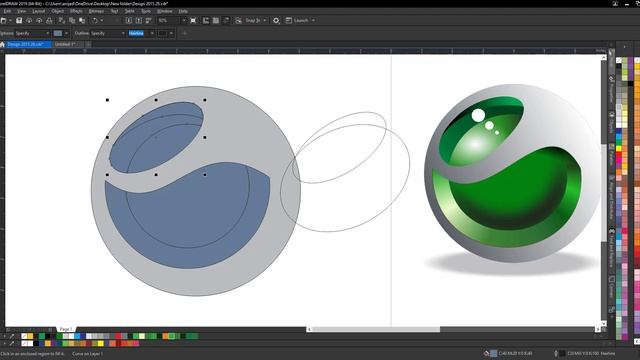Click the Open file icon

point(4,20)
